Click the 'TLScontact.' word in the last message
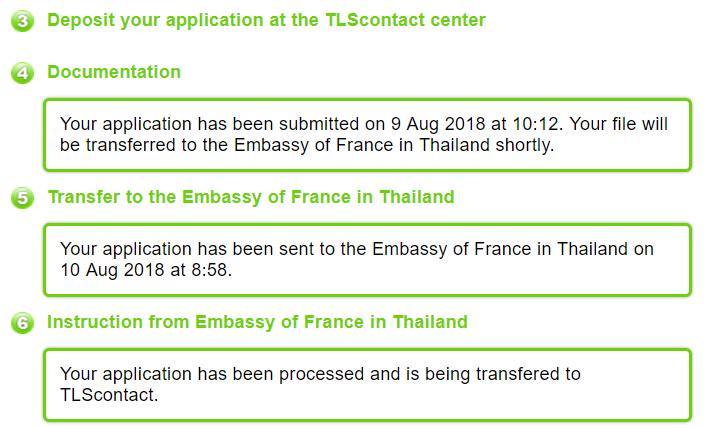Screen dimensions: 709x428 [109, 395]
